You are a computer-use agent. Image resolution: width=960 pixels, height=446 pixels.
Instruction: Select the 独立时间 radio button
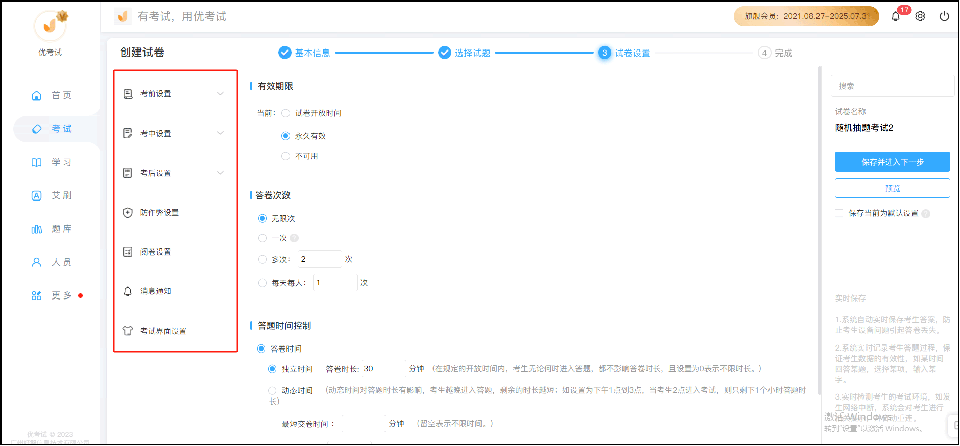(x=272, y=369)
